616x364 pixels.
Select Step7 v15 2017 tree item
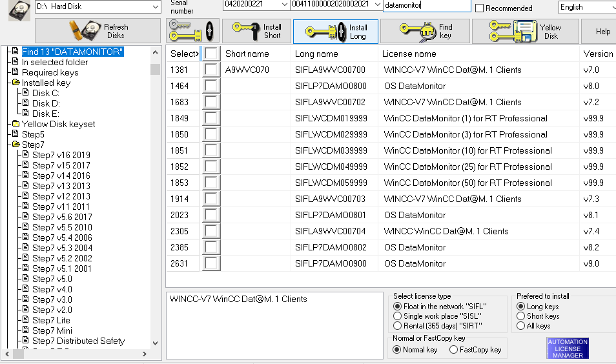[x=61, y=165]
